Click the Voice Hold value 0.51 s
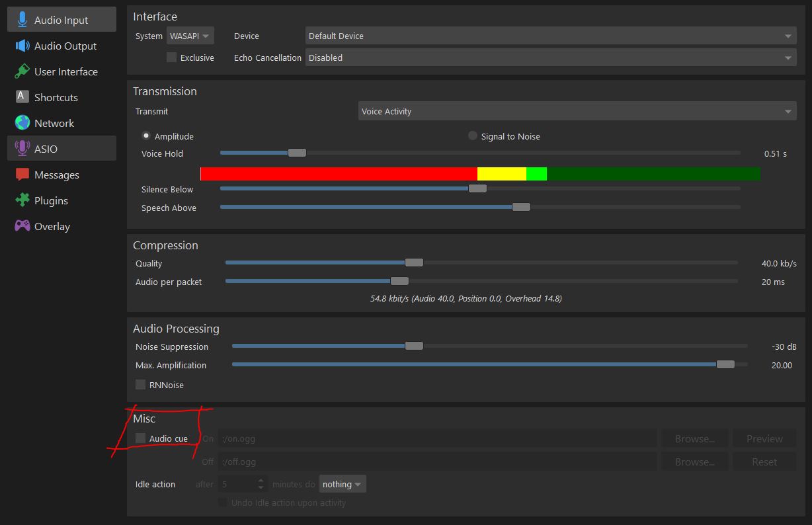 tap(776, 153)
